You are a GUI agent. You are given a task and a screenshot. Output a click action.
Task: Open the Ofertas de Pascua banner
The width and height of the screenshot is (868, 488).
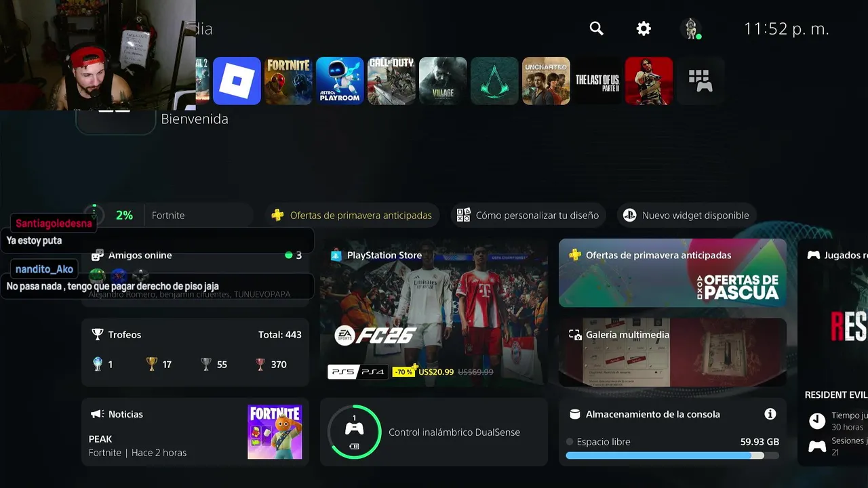pos(673,273)
